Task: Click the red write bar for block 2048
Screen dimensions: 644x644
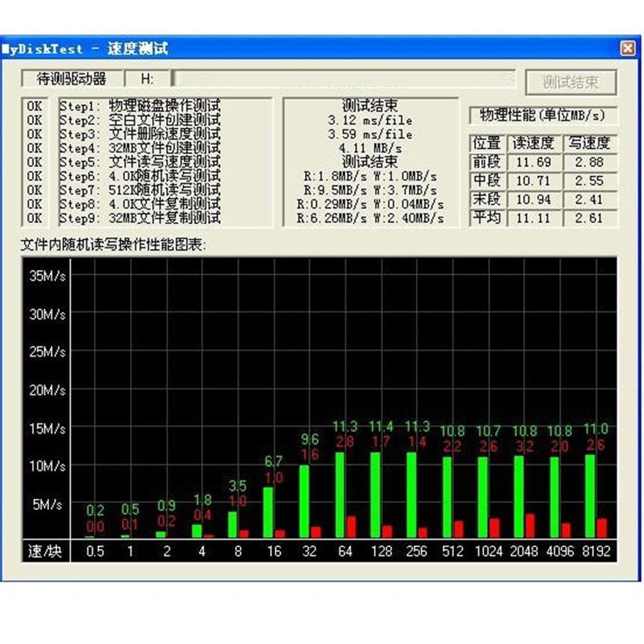Action: coord(530,526)
